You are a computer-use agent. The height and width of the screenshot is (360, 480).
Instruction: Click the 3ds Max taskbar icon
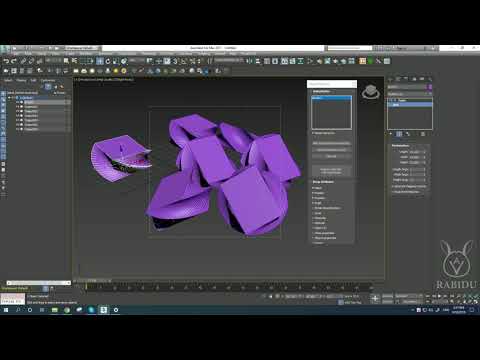tap(103, 310)
